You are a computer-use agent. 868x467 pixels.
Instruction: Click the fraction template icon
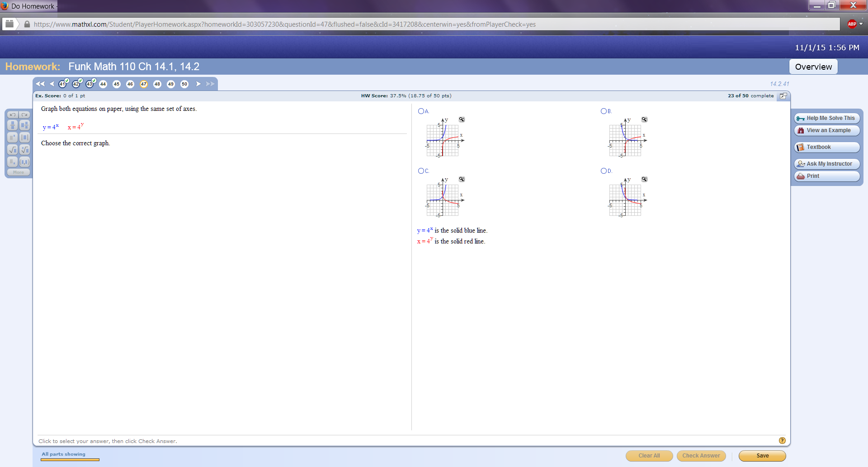(13, 125)
